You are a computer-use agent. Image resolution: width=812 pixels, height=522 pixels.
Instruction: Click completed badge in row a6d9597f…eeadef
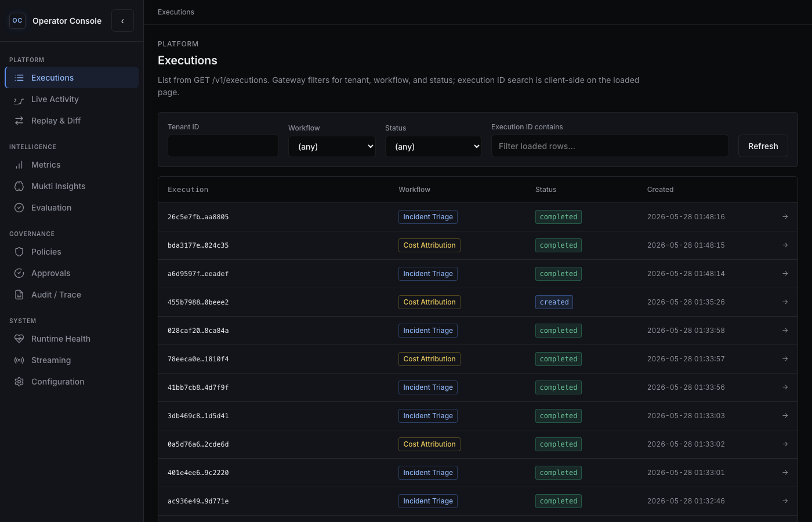pyautogui.click(x=559, y=274)
